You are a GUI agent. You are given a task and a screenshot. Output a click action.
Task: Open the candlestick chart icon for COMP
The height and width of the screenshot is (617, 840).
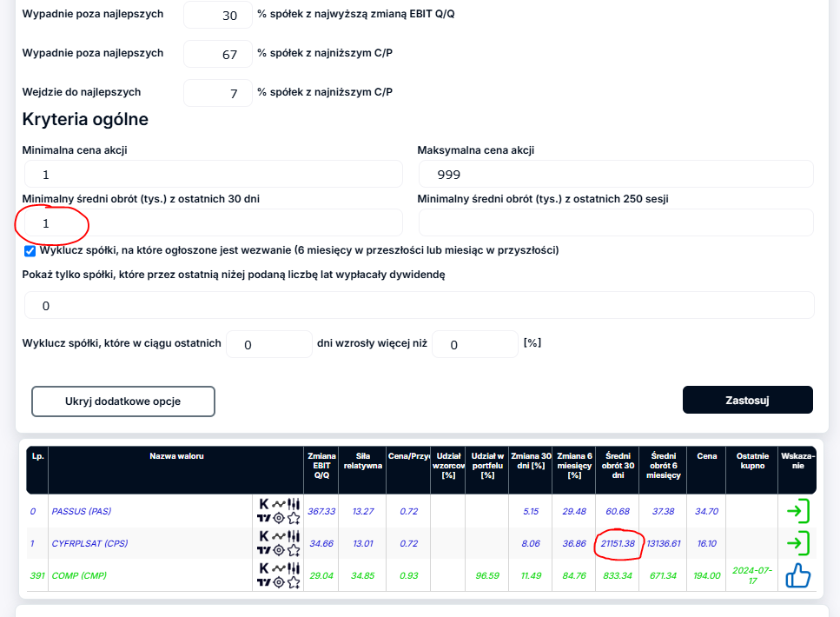294,567
